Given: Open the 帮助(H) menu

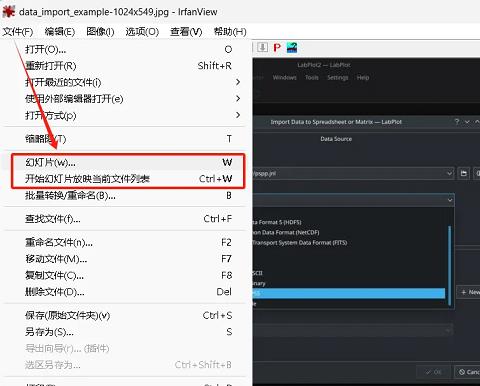Looking at the screenshot, I should tap(230, 32).
